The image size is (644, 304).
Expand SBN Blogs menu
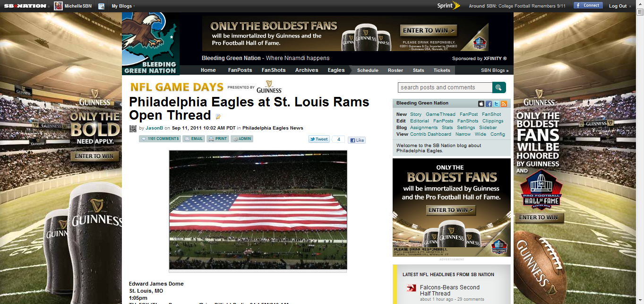[x=495, y=70]
